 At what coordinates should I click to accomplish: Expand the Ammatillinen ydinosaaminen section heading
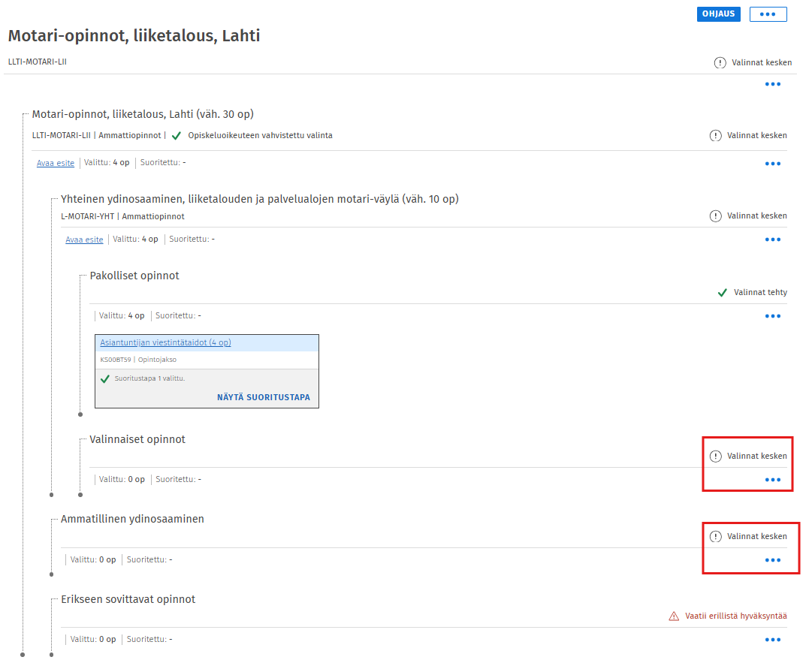[x=132, y=519]
